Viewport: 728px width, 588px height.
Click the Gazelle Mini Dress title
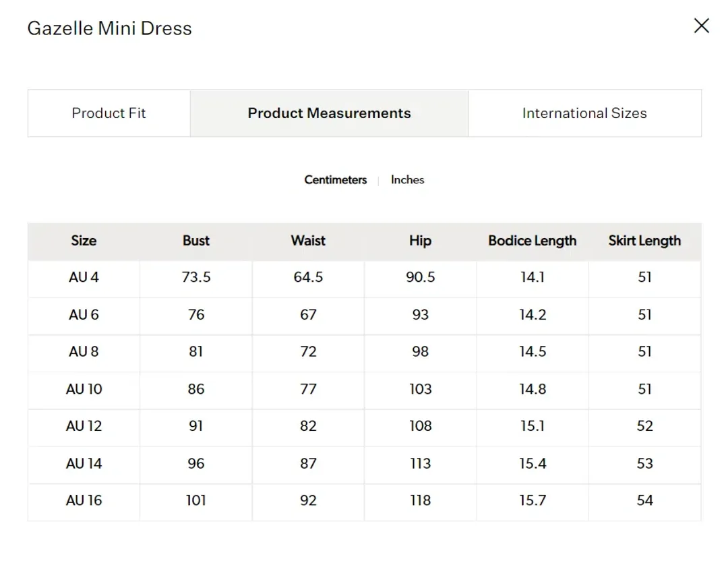click(x=109, y=28)
